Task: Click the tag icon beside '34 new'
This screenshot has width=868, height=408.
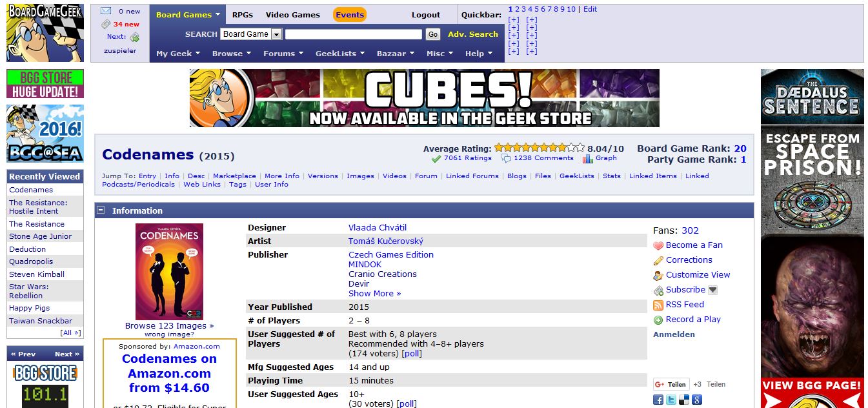Action: (106, 24)
